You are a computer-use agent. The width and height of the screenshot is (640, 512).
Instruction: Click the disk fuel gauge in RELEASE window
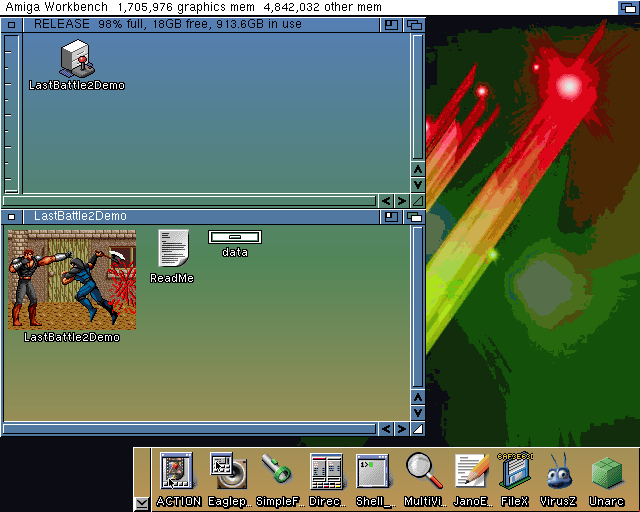11,114
